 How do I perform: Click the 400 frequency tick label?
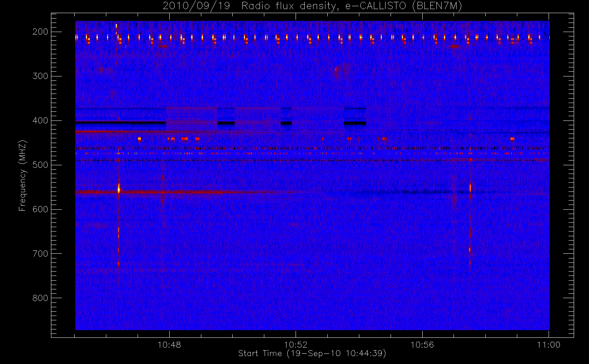point(40,120)
